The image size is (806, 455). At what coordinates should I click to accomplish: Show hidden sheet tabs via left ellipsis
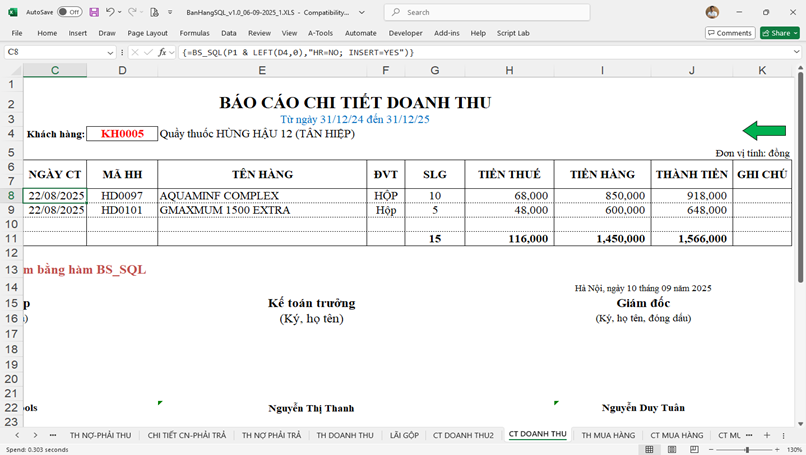53,435
